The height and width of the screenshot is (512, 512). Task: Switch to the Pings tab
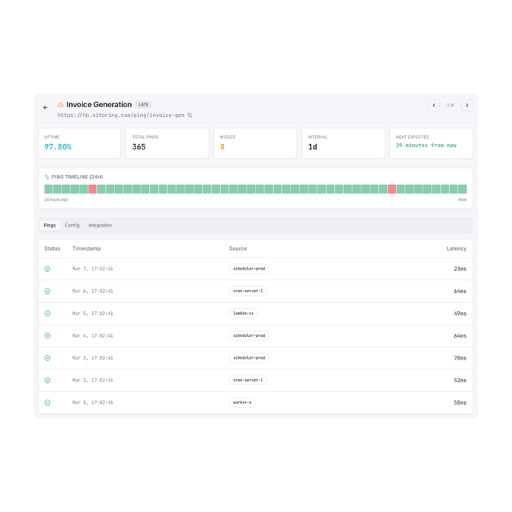[50, 225]
